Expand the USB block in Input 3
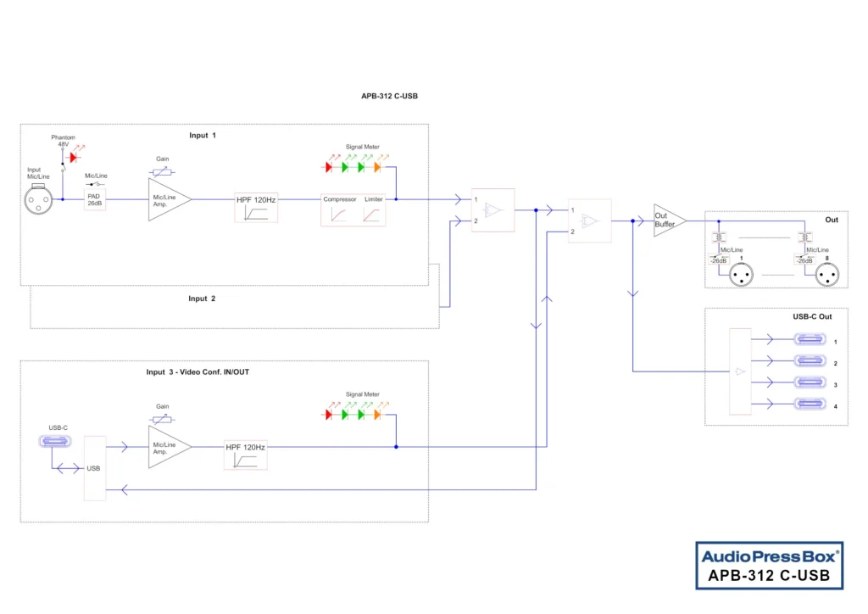Screen dimensions: 868x614 click(94, 467)
